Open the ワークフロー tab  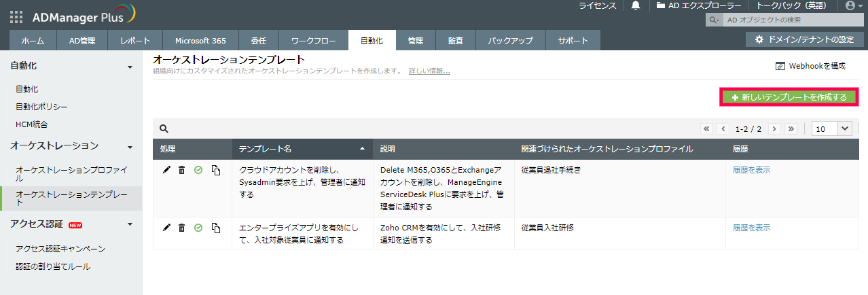[313, 41]
